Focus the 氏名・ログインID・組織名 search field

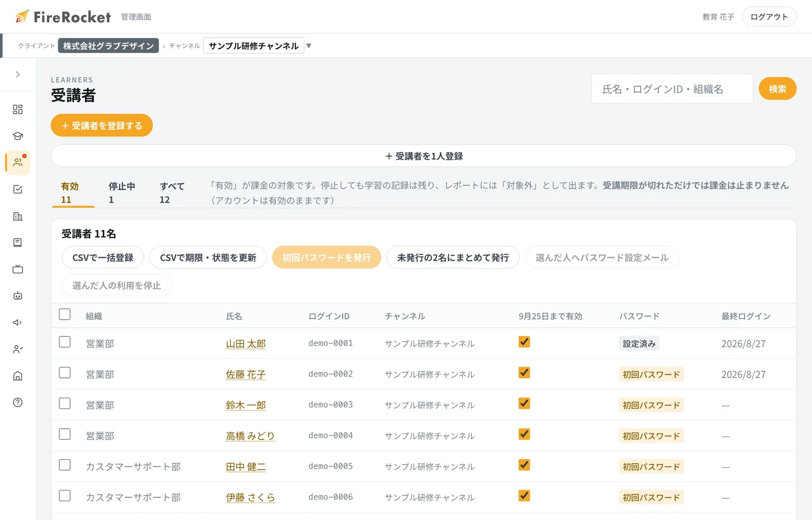[672, 89]
